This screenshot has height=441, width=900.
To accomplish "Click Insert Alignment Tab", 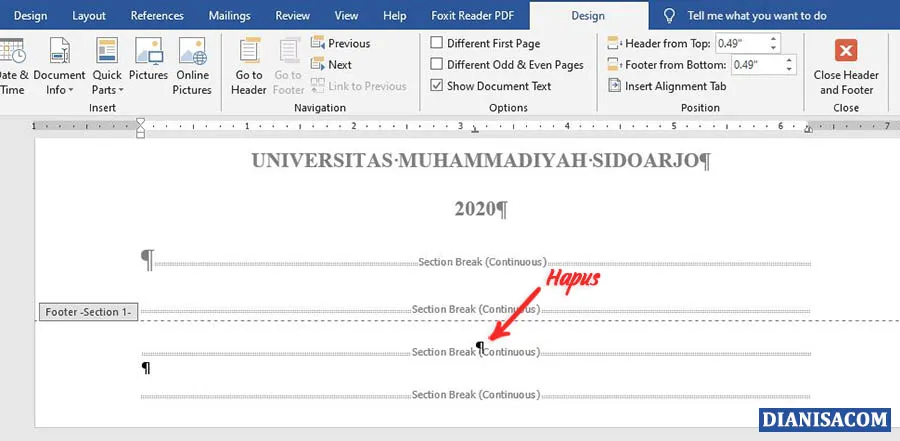I will tap(668, 86).
